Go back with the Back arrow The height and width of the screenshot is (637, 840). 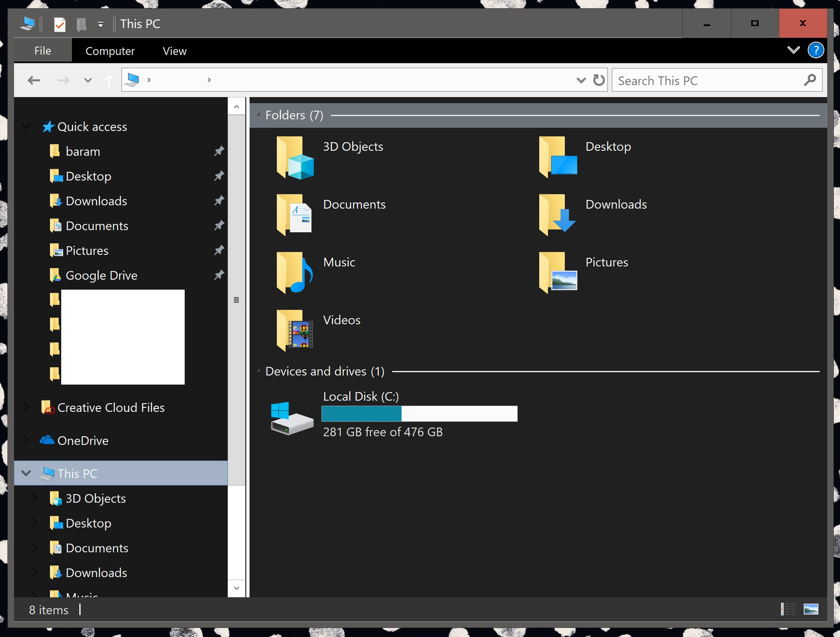pyautogui.click(x=34, y=80)
